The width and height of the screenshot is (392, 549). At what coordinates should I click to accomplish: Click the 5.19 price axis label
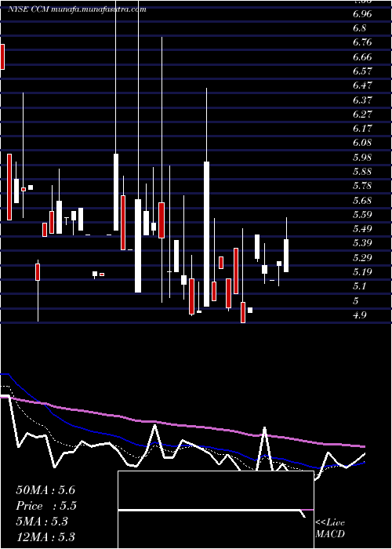362,272
